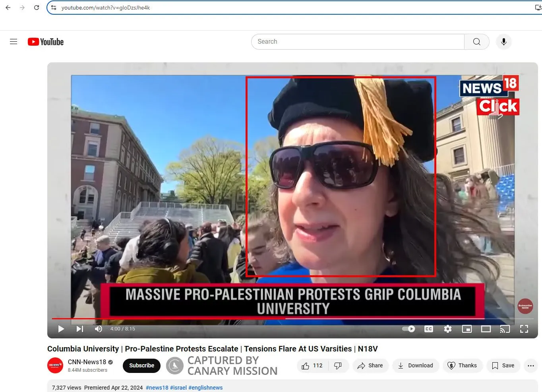Dislike the video

(338, 365)
